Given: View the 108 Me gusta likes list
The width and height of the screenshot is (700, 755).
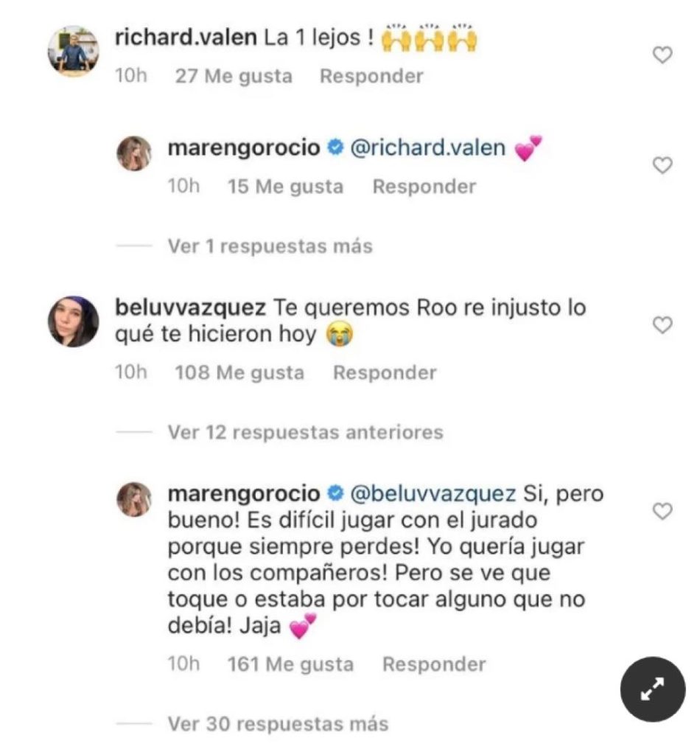Looking at the screenshot, I should [239, 373].
